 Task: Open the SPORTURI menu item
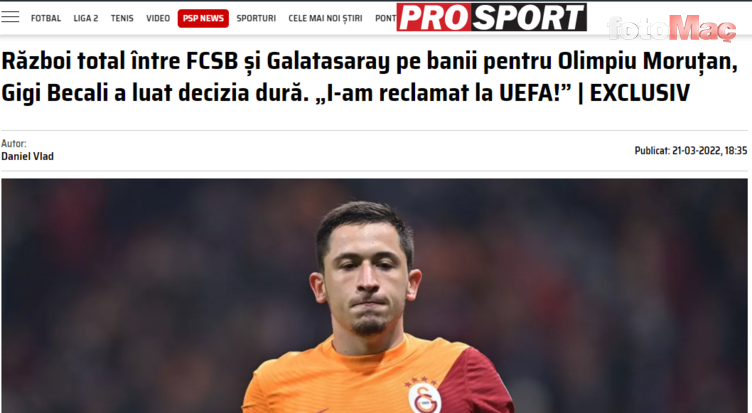pos(256,18)
